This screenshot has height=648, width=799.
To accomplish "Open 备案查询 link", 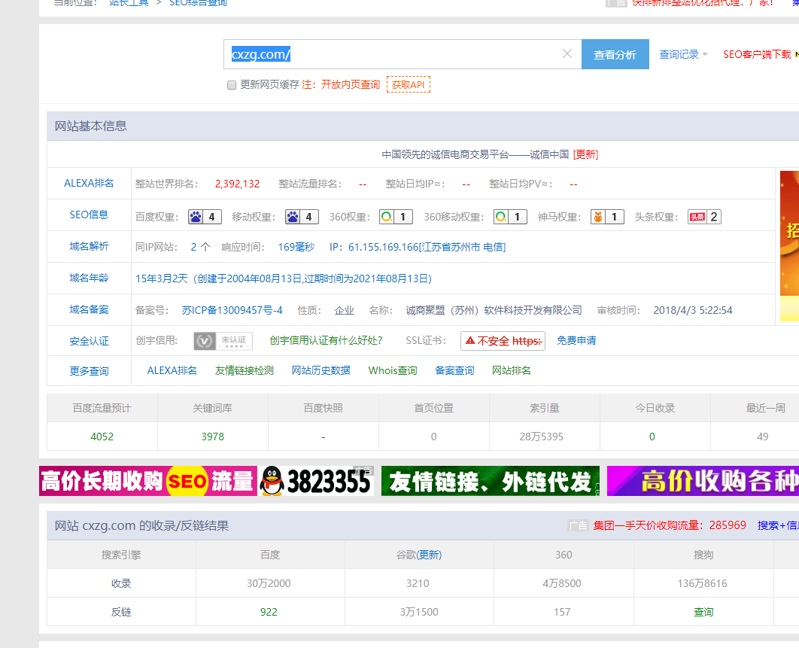I will click(454, 371).
